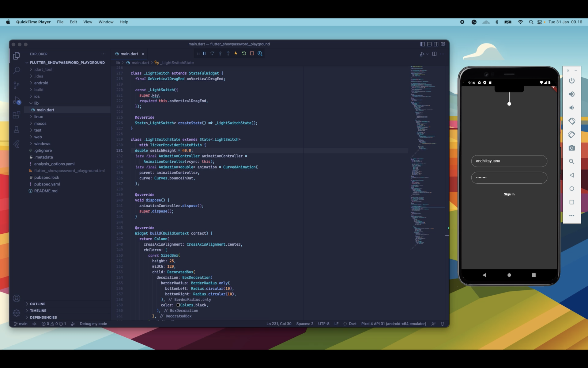Image resolution: width=588 pixels, height=368 pixels.
Task: Toggle the bottom panel layout icon
Action: click(429, 44)
